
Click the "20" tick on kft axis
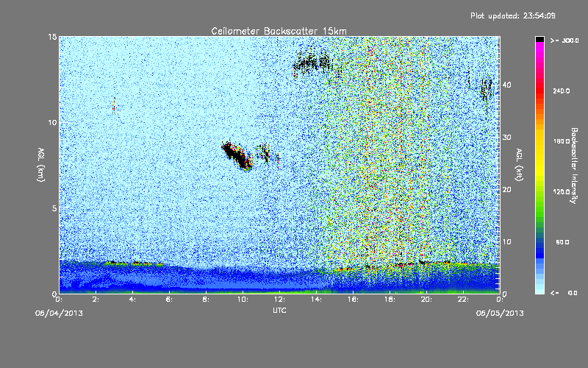[506, 189]
